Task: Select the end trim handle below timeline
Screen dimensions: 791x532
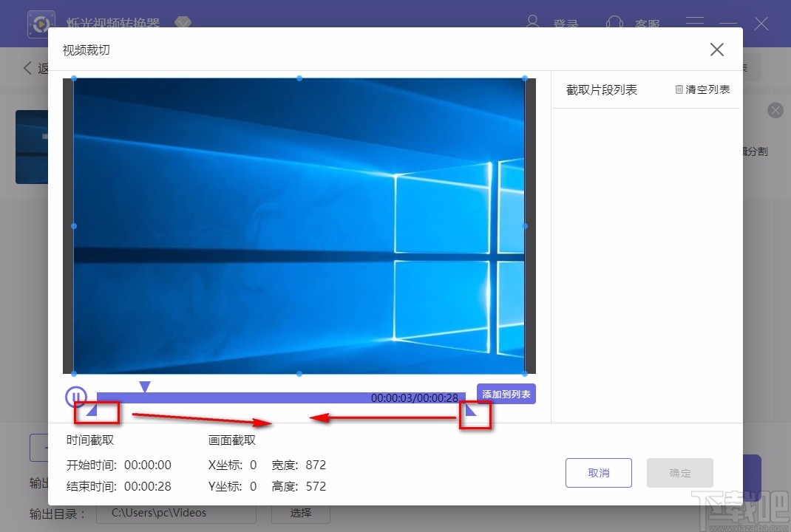Action: (x=470, y=409)
